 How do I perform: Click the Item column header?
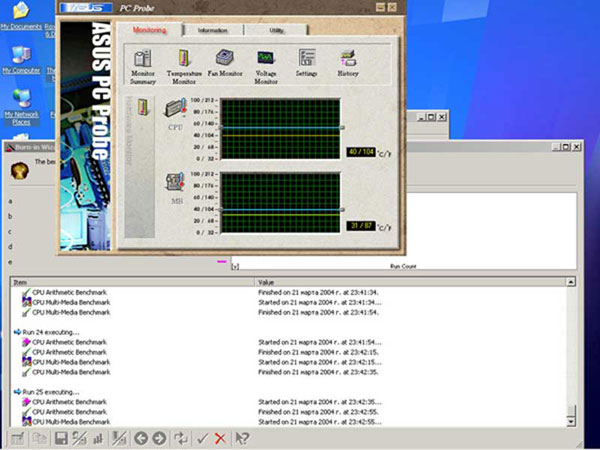[x=132, y=282]
